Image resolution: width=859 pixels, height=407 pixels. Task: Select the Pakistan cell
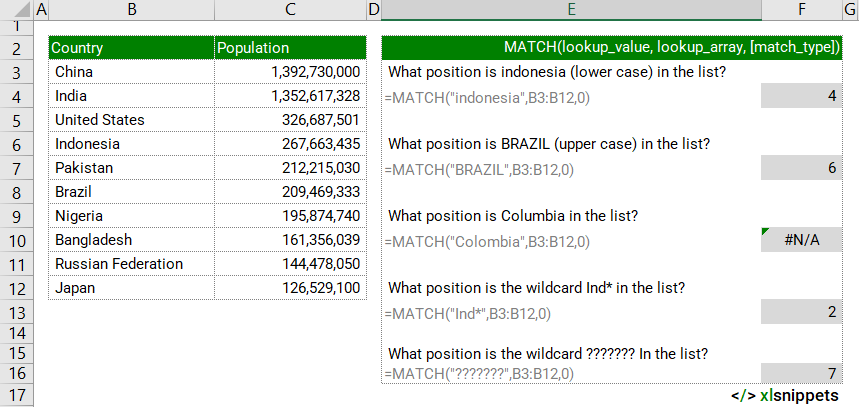(x=131, y=168)
